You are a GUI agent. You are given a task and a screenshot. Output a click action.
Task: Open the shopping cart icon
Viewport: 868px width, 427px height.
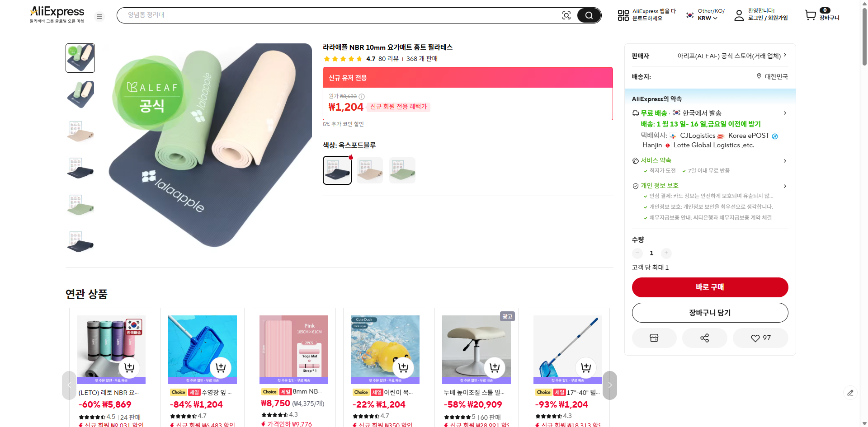(x=811, y=15)
